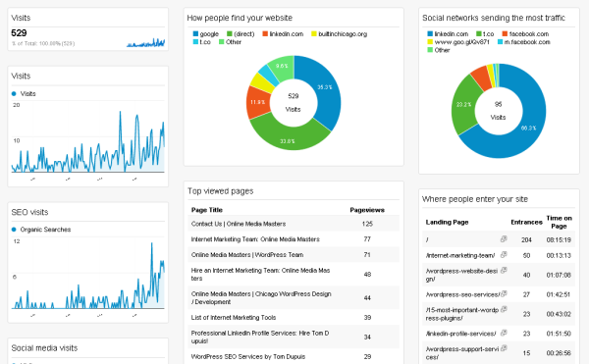Select Professional LinkedIn Profile Services row
The image size is (589, 364).
(294, 337)
